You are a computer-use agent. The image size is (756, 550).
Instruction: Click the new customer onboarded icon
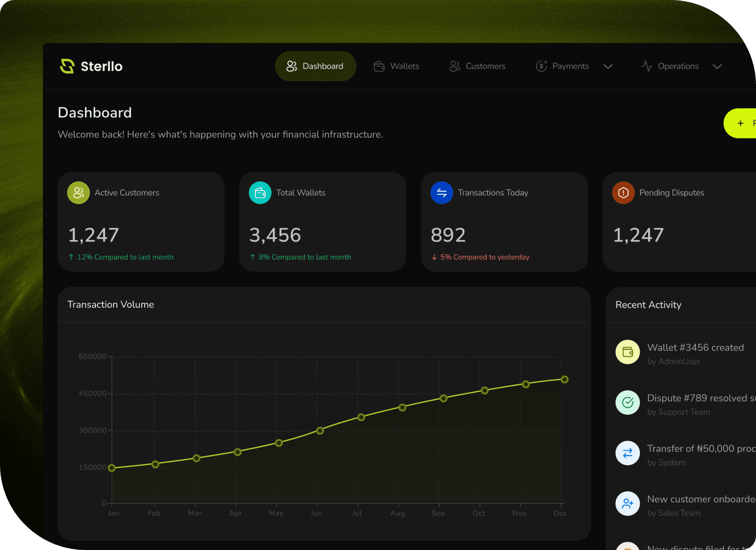pos(628,504)
